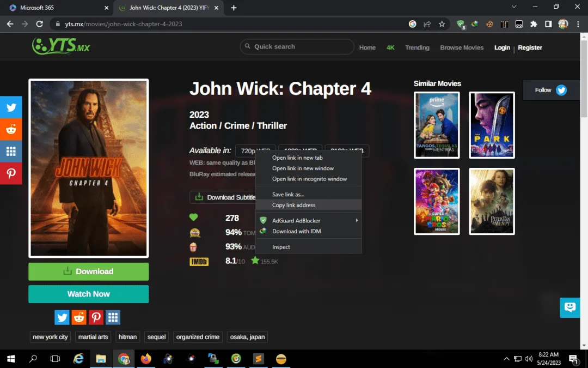Click the YTS.MX logo

[x=61, y=46]
